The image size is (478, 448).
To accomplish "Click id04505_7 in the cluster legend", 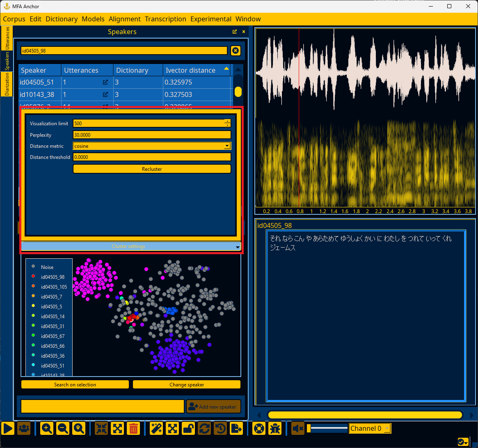I will click(x=51, y=296).
